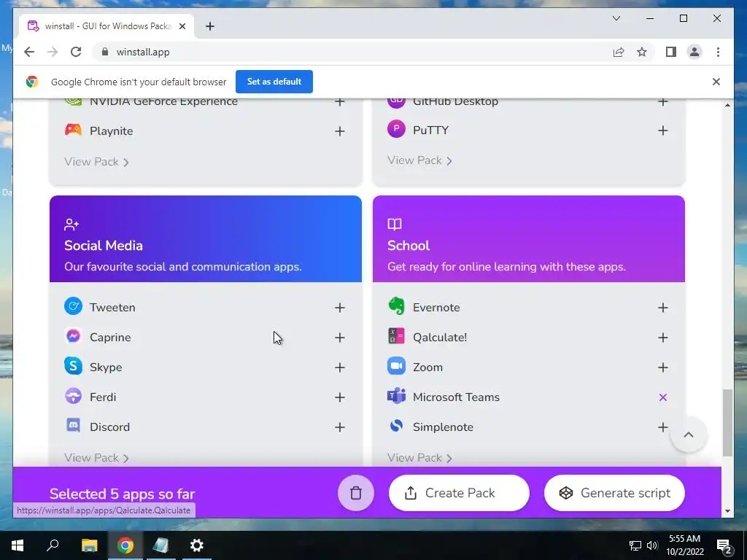The height and width of the screenshot is (560, 747).
Task: Add Playnite using the plus icon
Action: click(x=340, y=131)
